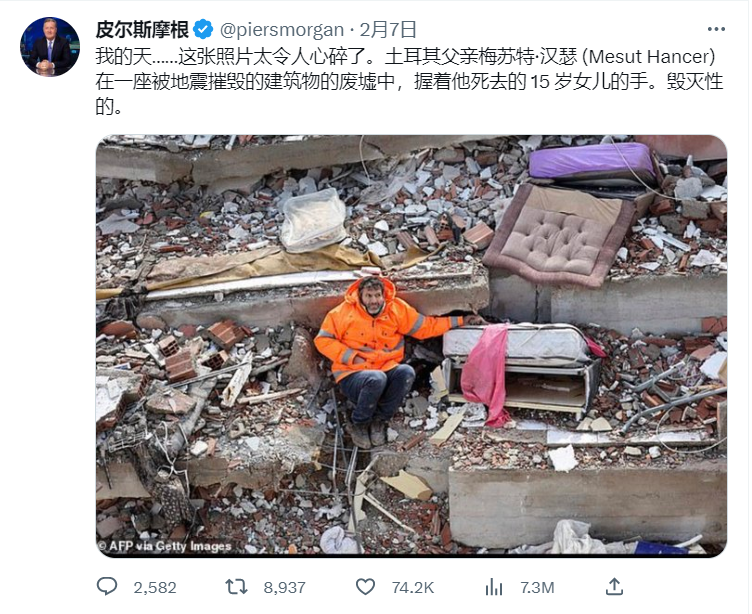Click the AFP via Getty Images credit

(164, 546)
